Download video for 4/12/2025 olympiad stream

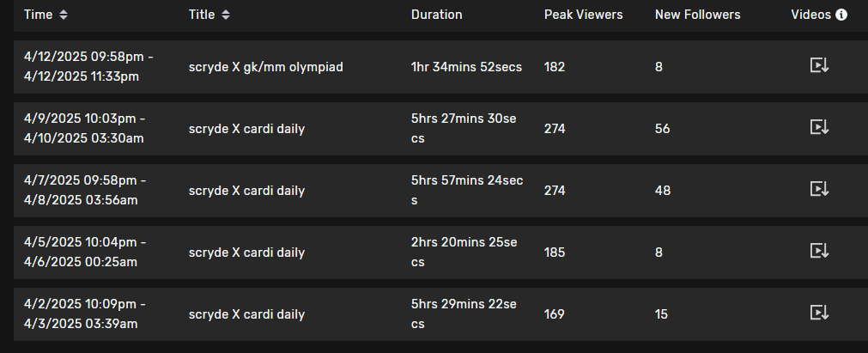pyautogui.click(x=819, y=66)
